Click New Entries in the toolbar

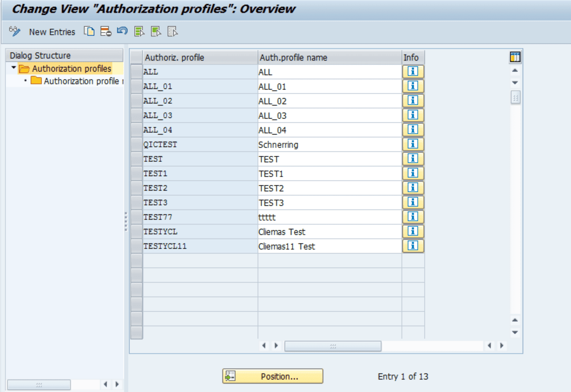click(x=52, y=32)
